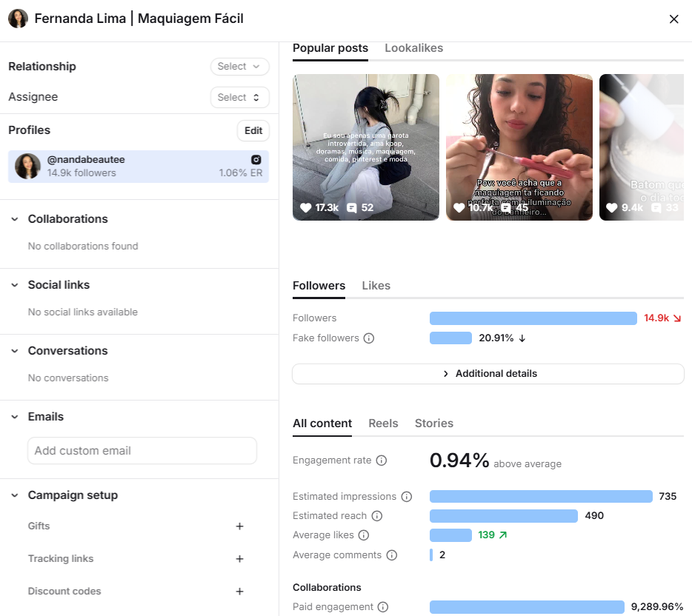Open the Average likes info icon
This screenshot has height=616, width=692.
(x=364, y=535)
